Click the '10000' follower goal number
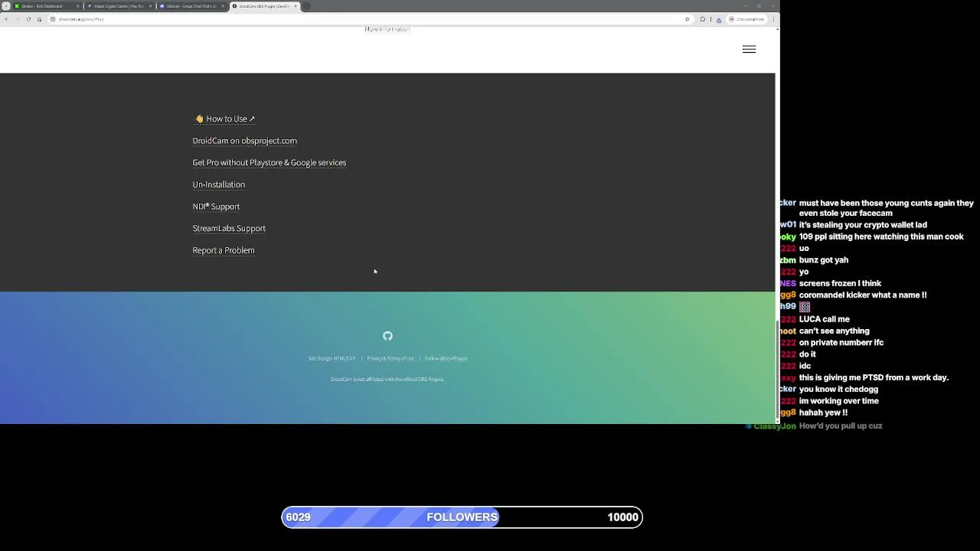The height and width of the screenshot is (551, 980). click(x=622, y=517)
